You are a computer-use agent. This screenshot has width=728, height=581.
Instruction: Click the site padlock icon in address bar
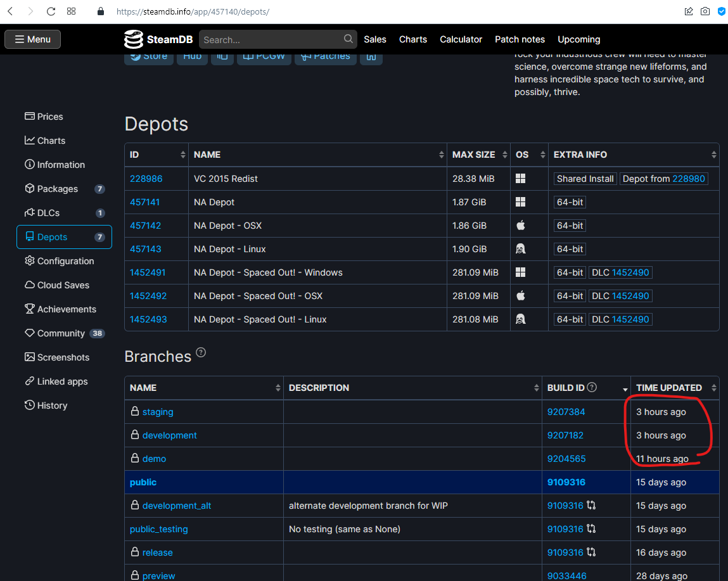click(100, 11)
